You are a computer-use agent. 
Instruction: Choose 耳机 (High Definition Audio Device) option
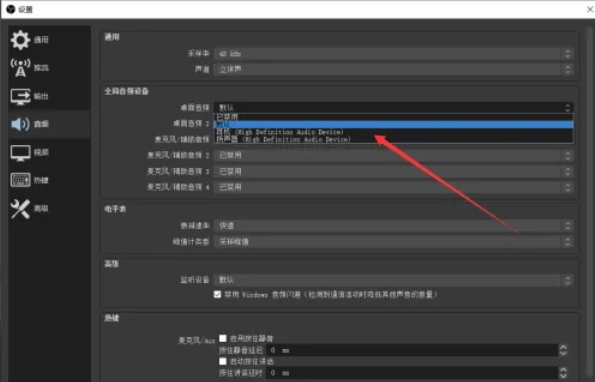[x=394, y=132]
